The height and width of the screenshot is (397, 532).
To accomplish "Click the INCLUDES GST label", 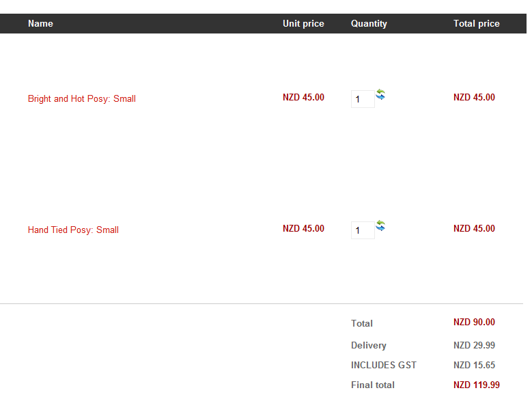I will (384, 365).
